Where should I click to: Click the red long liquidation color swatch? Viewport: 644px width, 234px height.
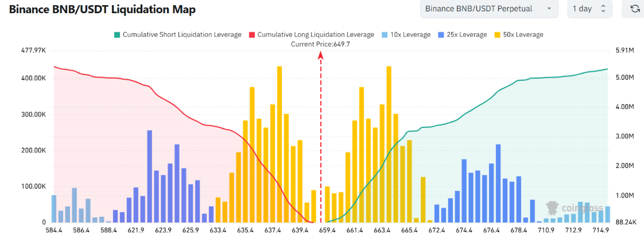click(x=251, y=34)
